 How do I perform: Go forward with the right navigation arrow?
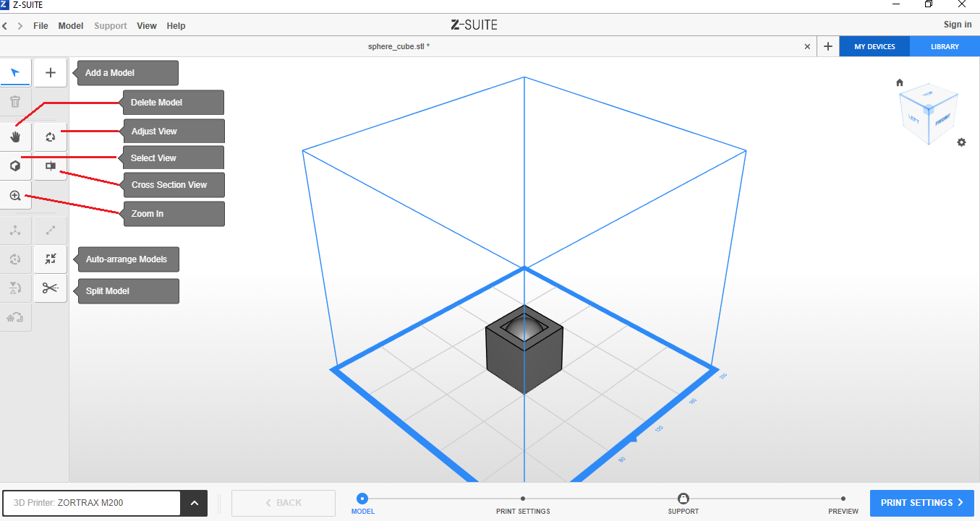(x=20, y=26)
